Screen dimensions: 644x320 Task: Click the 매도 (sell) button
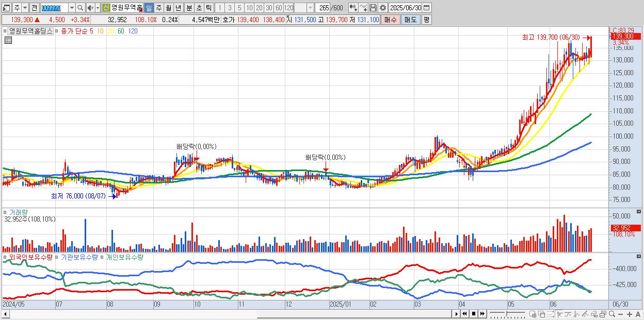[x=411, y=20]
